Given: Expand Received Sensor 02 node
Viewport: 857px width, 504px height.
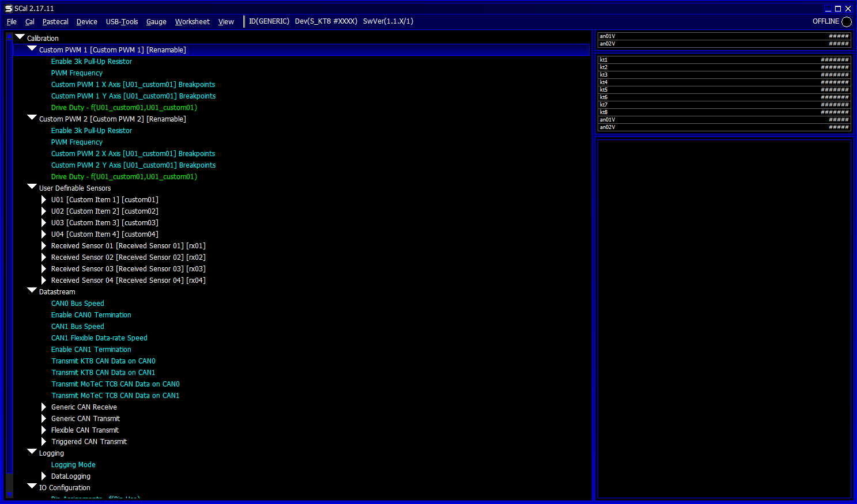Looking at the screenshot, I should pyautogui.click(x=44, y=257).
